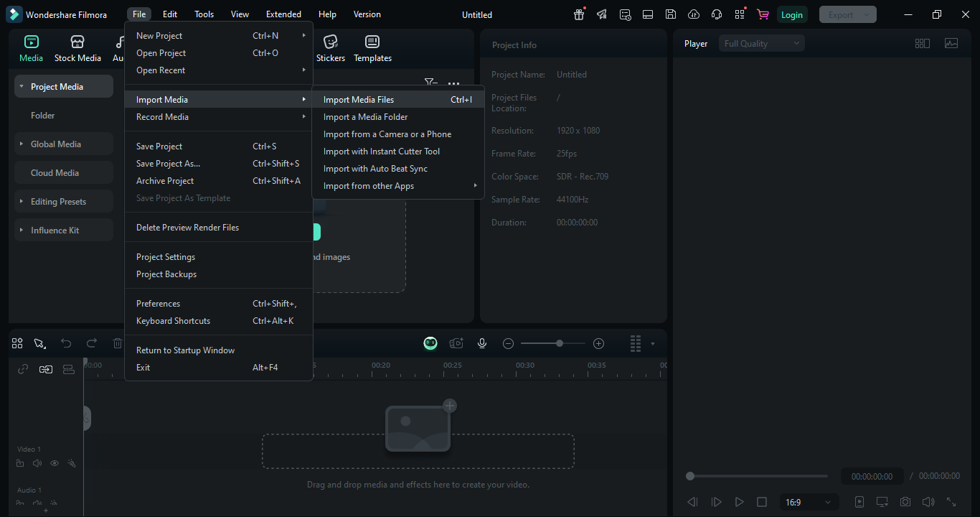Expand the Global Media section
Image resolution: width=980 pixels, height=517 pixels.
coord(22,144)
